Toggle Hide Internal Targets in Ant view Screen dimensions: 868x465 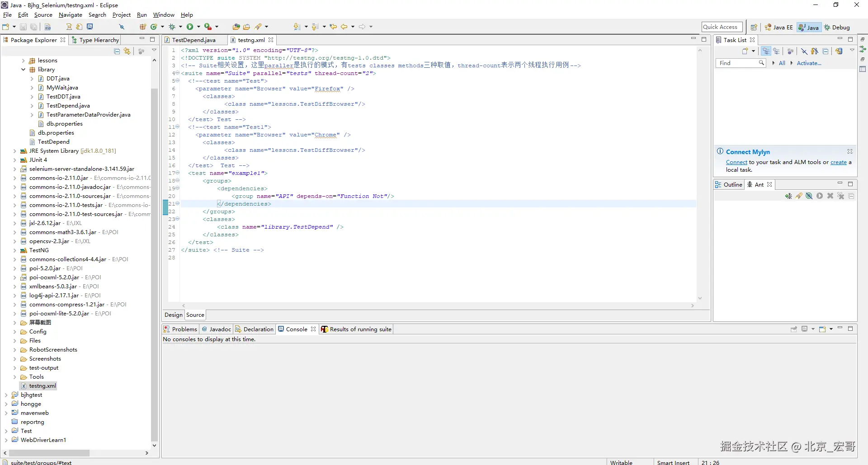pos(809,196)
